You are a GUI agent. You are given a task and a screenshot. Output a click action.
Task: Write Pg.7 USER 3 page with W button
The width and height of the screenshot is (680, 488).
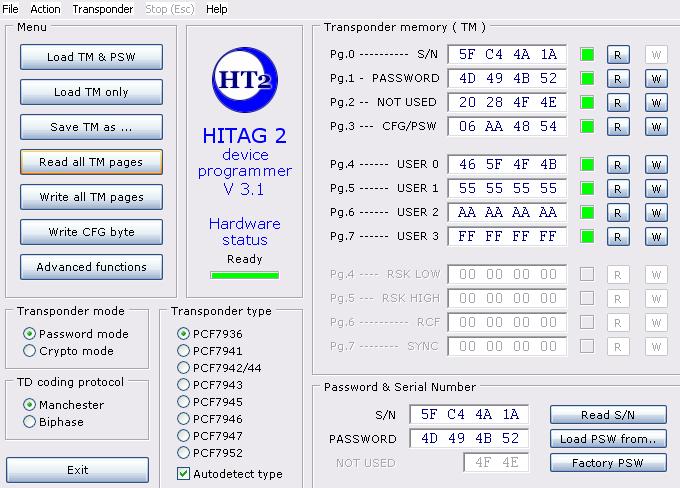[656, 237]
